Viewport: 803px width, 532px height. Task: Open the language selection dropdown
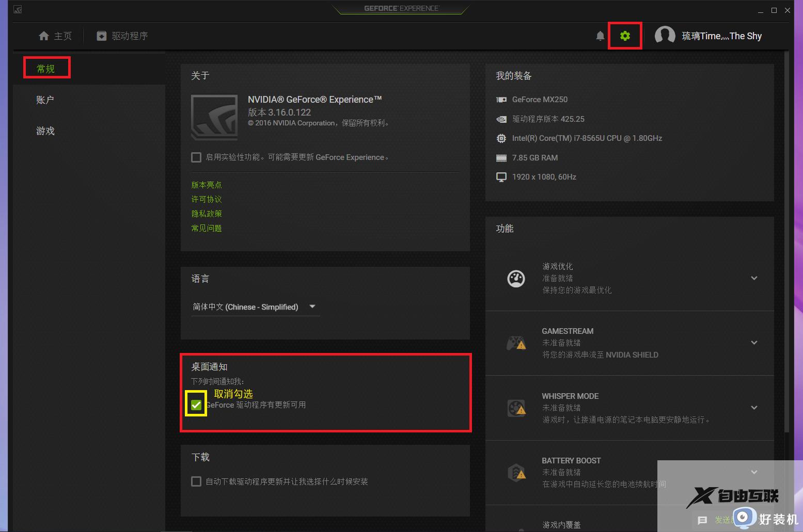pos(312,306)
